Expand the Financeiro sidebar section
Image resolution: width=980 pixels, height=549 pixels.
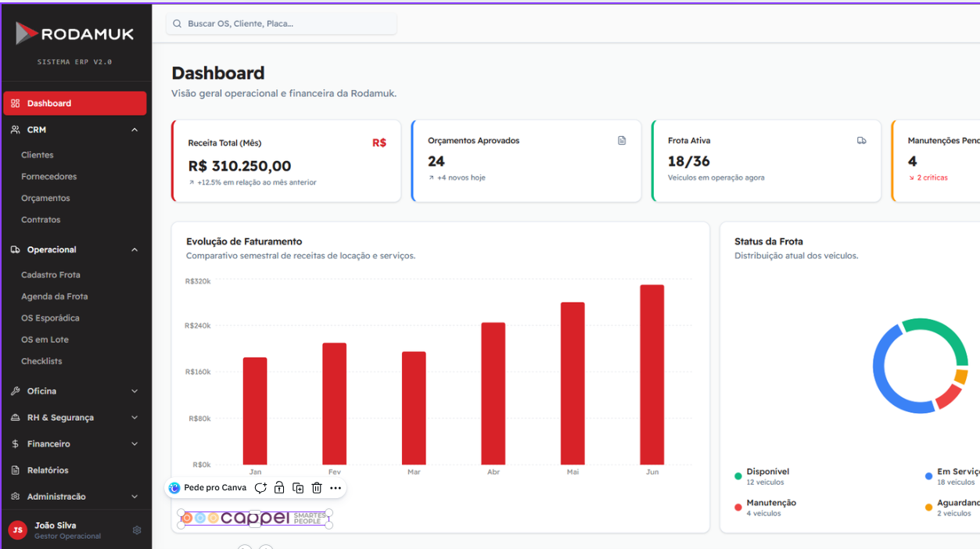(135, 444)
